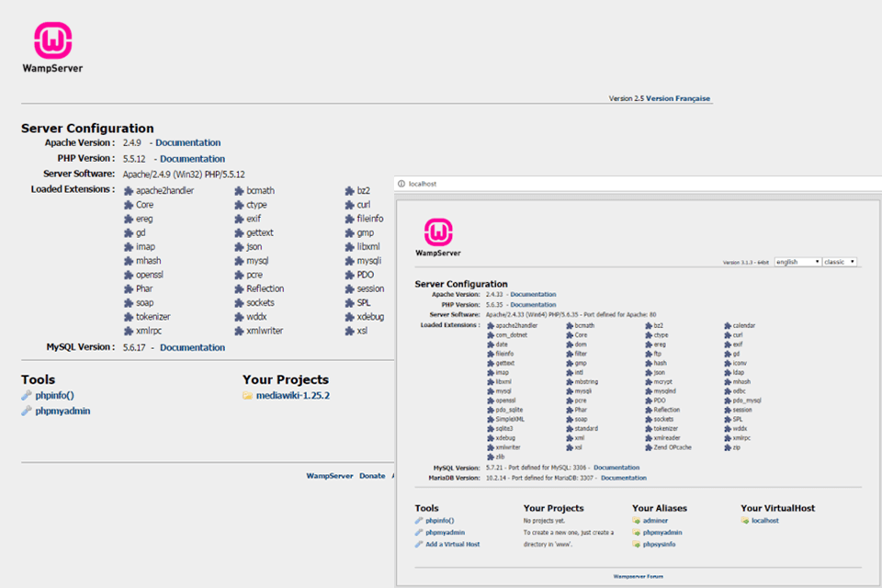Viewport: 882px width, 588px height.
Task: Click folder icon beside phpsysinfo alias
Action: (636, 544)
